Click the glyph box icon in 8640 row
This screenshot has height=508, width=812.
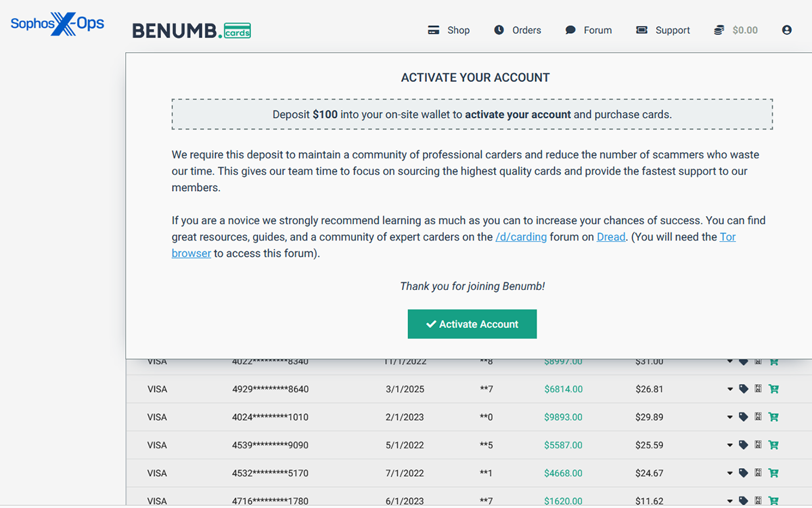point(758,389)
